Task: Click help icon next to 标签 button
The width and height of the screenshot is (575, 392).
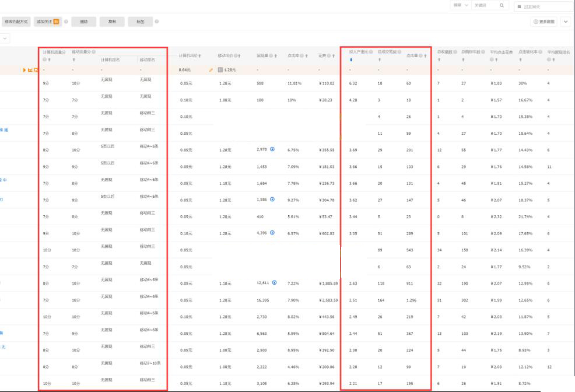Action: tap(157, 22)
